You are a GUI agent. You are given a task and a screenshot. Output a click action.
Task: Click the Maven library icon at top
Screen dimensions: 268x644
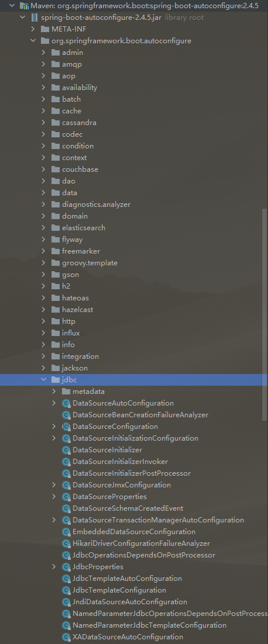coord(24,6)
